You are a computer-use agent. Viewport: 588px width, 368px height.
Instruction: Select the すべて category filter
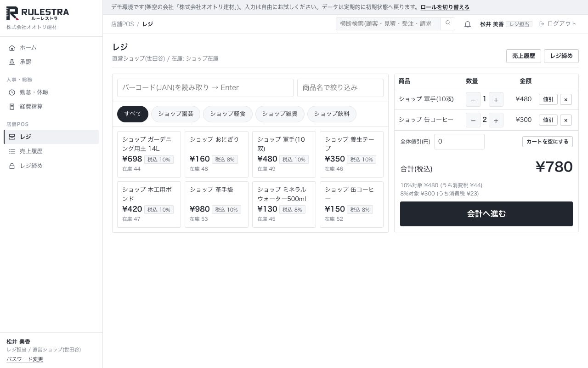[133, 114]
